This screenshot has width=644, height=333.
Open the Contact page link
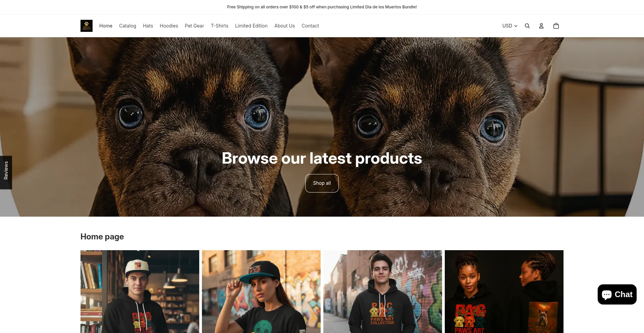(310, 26)
